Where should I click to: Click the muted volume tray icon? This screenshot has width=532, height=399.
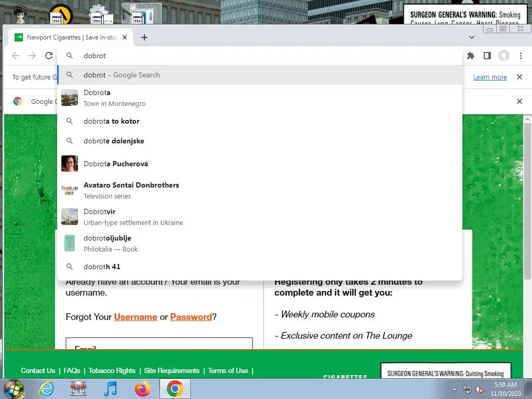480,390
